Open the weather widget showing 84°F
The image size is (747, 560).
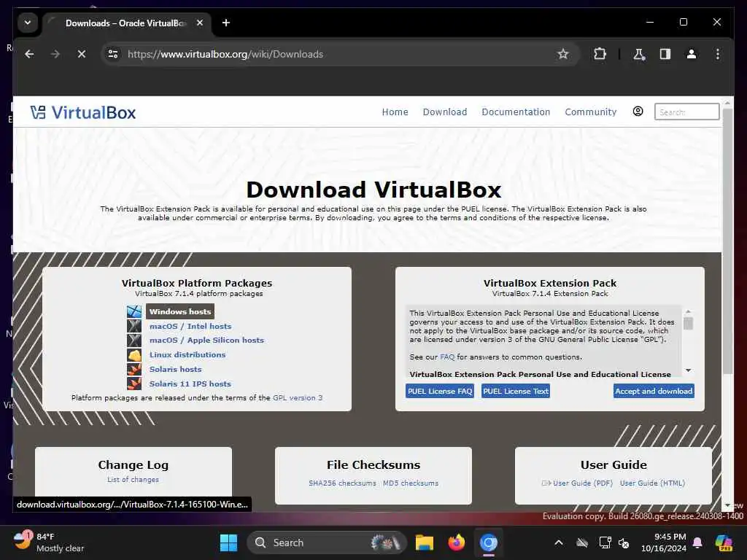[x=49, y=542]
